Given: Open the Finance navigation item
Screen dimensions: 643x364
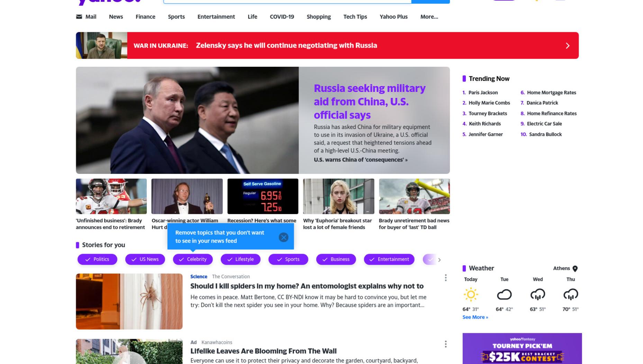Looking at the screenshot, I should tap(145, 17).
